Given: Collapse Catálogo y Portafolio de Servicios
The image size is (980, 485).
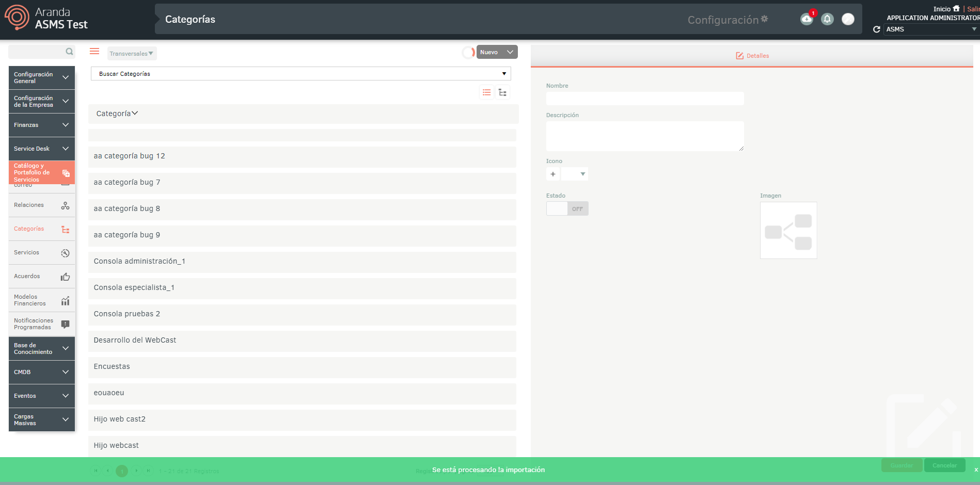Looking at the screenshot, I should 42,172.
